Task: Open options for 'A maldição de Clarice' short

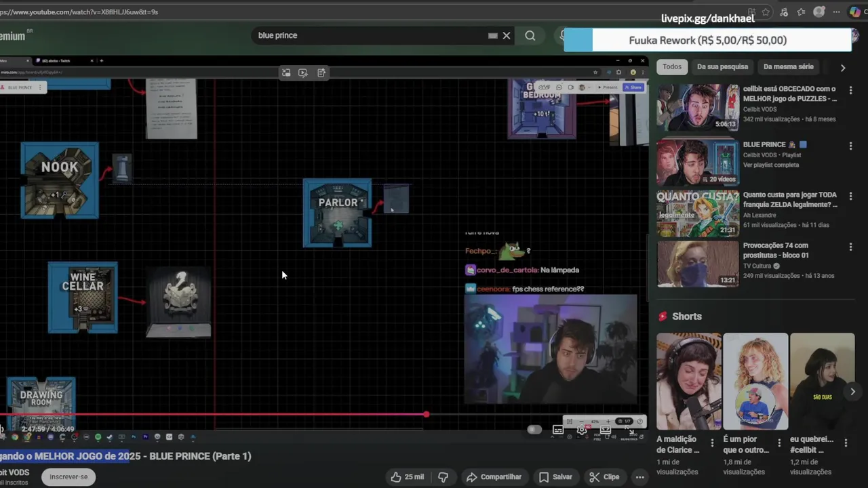Action: point(712,443)
